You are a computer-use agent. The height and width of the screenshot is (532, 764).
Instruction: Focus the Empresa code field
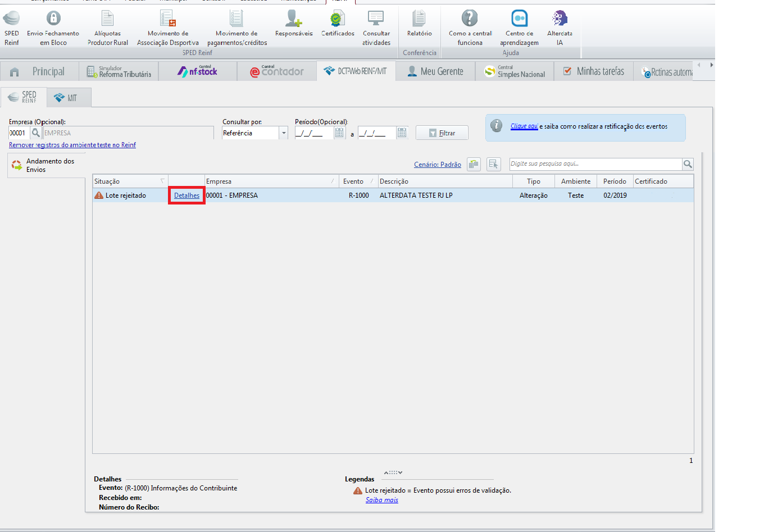pyautogui.click(x=19, y=133)
